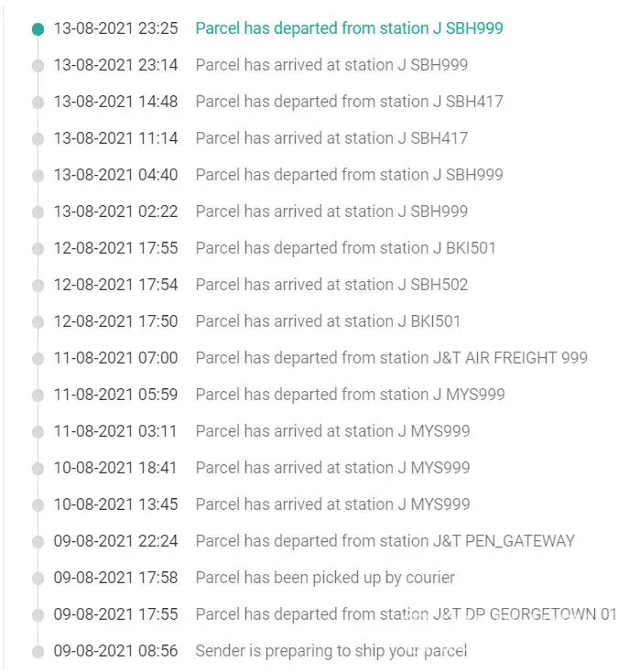Select 'Sender is preparing to ship your parcel'
The height and width of the screenshot is (672, 640).
tap(331, 651)
